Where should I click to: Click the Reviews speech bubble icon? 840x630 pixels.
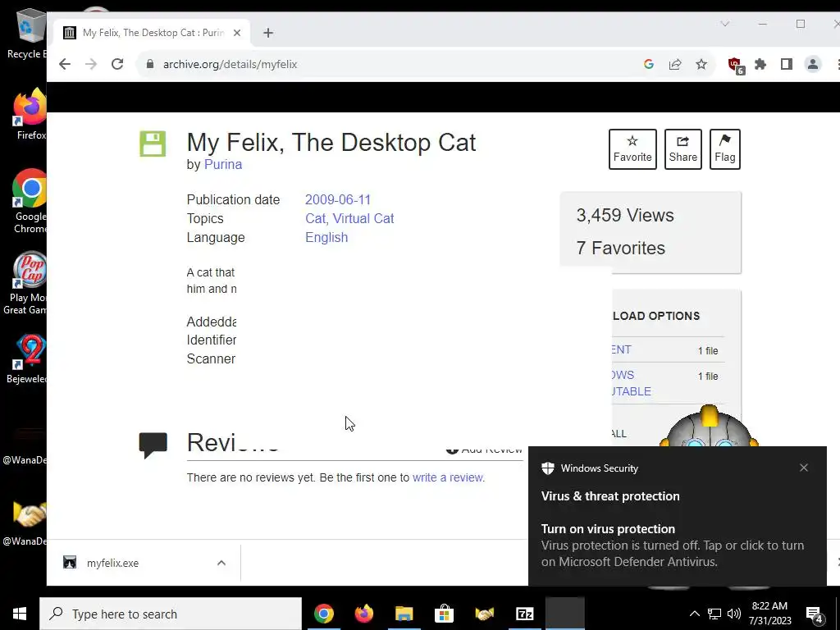coord(153,445)
